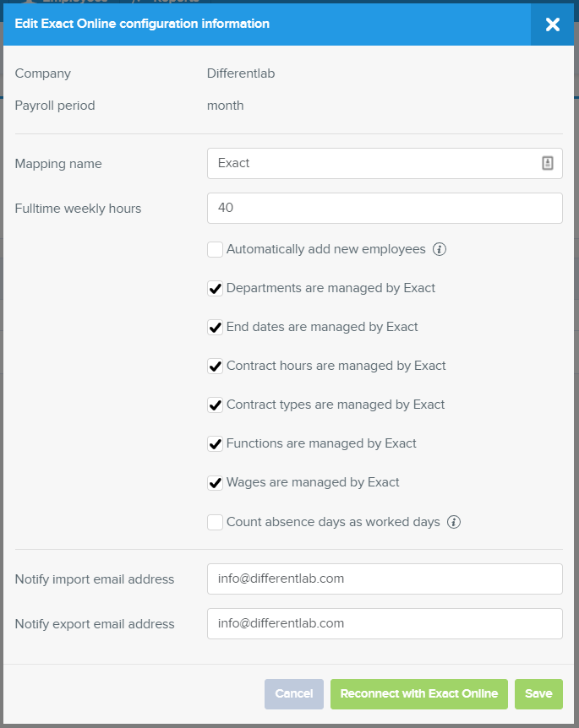Click the info icon beside Automatically add new employees

[440, 249]
